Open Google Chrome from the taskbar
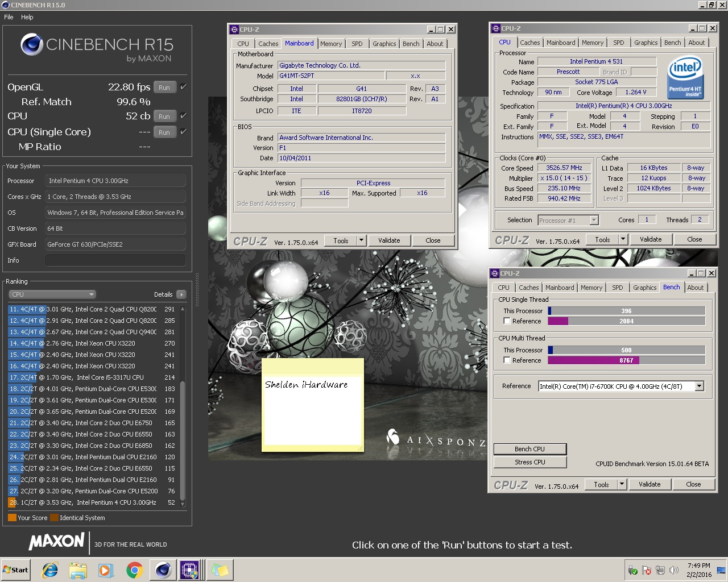This screenshot has height=582, width=728. pyautogui.click(x=134, y=570)
